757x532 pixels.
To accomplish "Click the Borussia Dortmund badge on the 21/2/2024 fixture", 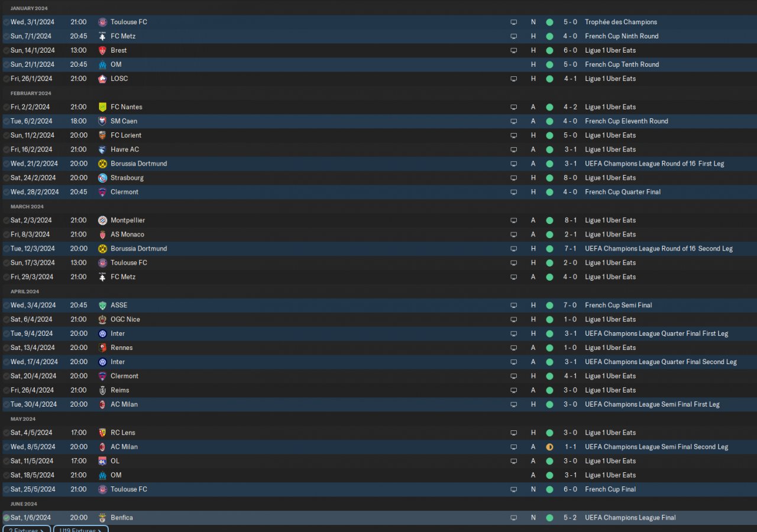I will (x=102, y=164).
